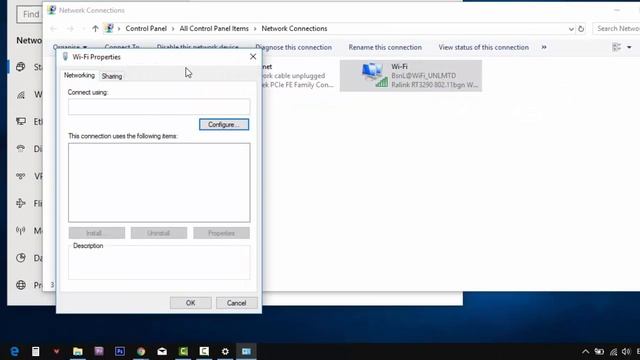Screen dimensions: 640x360
Task: Click Network Connections breadcrumb segment
Action: coord(294,29)
